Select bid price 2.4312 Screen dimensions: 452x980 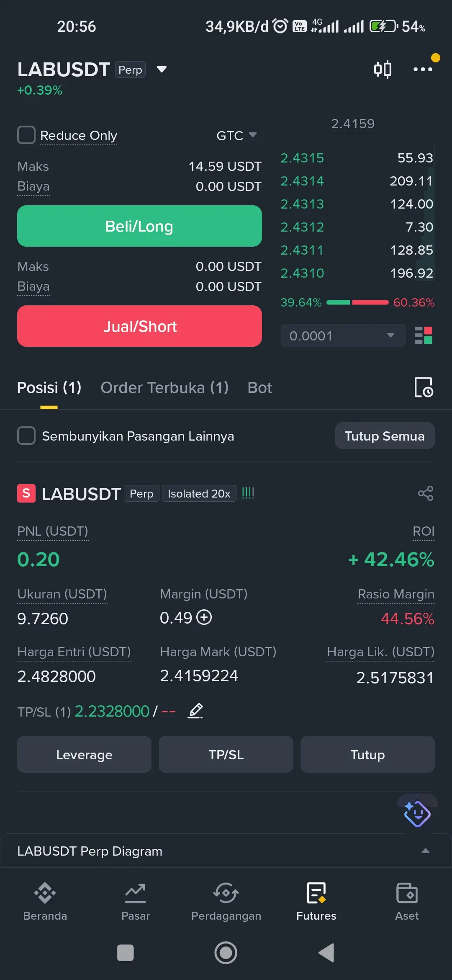[302, 227]
